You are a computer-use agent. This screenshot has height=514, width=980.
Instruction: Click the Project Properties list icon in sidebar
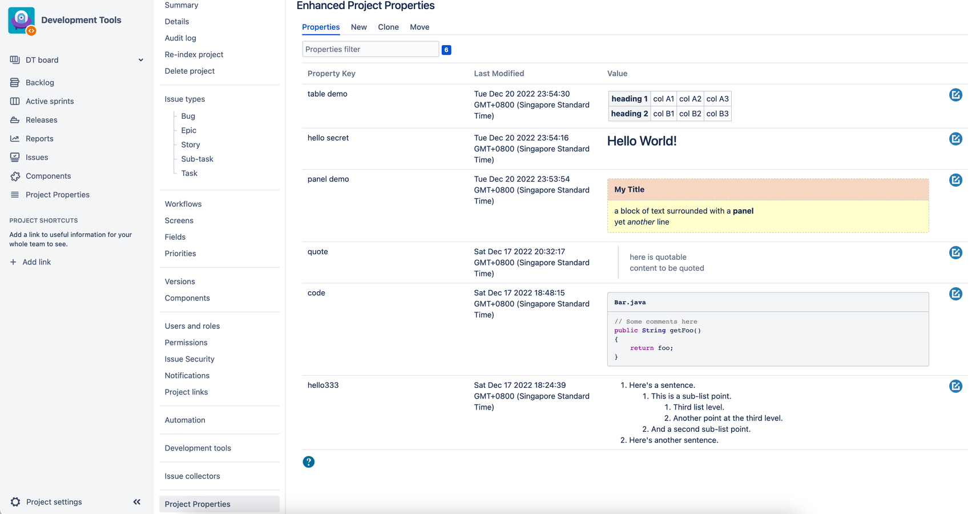(x=15, y=195)
